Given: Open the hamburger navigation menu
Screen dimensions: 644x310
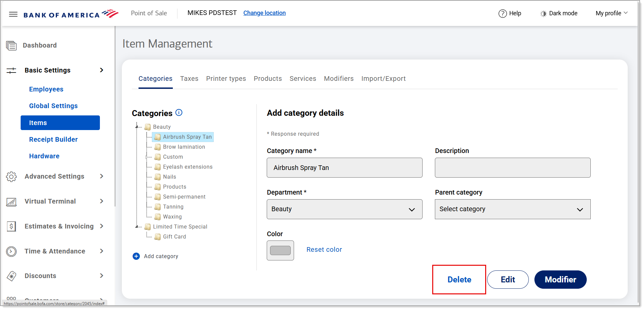Looking at the screenshot, I should click(13, 14).
